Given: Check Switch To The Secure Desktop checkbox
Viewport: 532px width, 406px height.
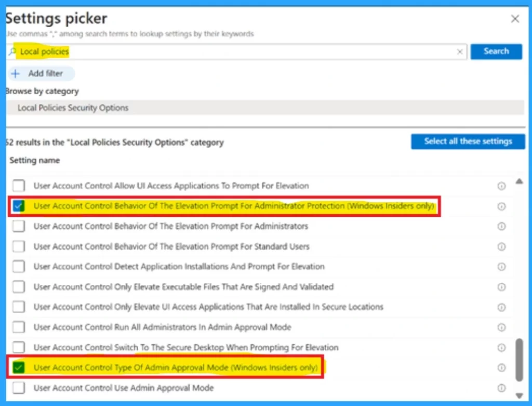Looking at the screenshot, I should click(19, 347).
